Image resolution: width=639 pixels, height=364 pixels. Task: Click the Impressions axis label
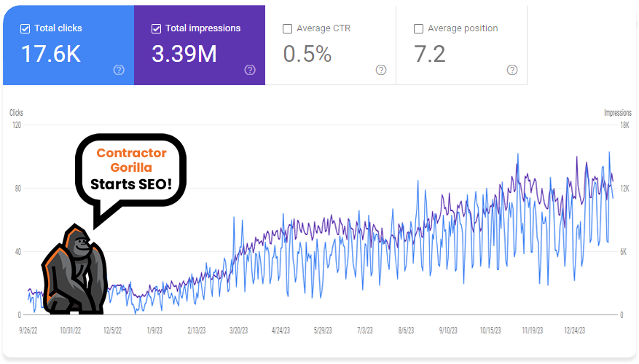click(x=618, y=113)
